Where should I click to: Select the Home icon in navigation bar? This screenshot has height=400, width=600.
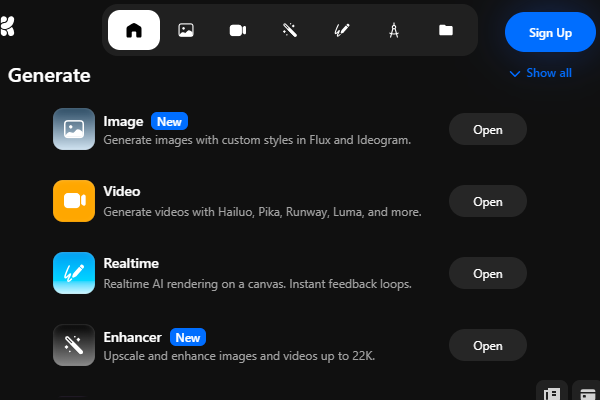coord(134,30)
